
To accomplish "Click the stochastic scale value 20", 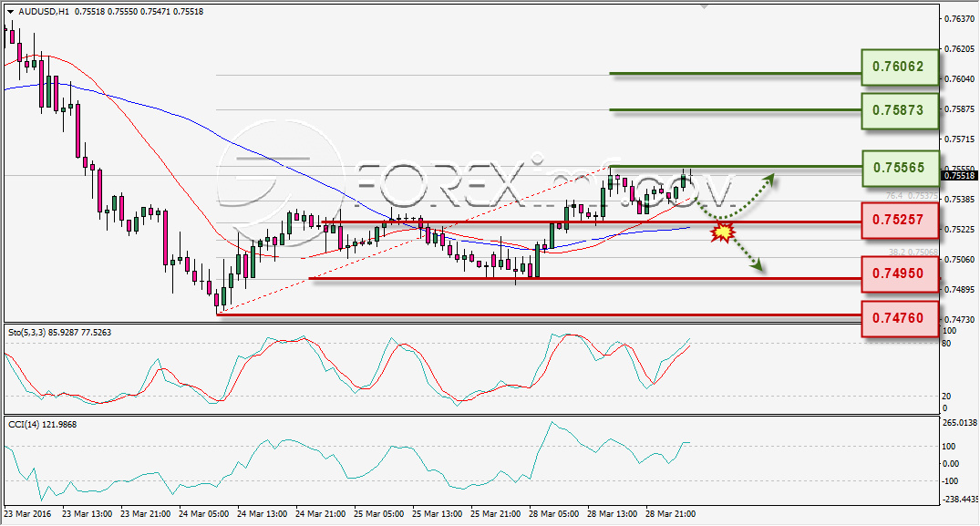I will click(x=946, y=397).
